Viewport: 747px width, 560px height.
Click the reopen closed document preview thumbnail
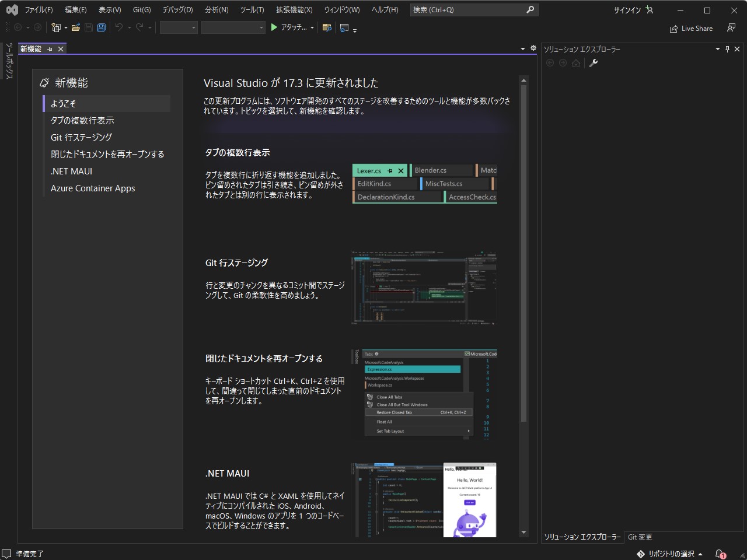(x=425, y=394)
